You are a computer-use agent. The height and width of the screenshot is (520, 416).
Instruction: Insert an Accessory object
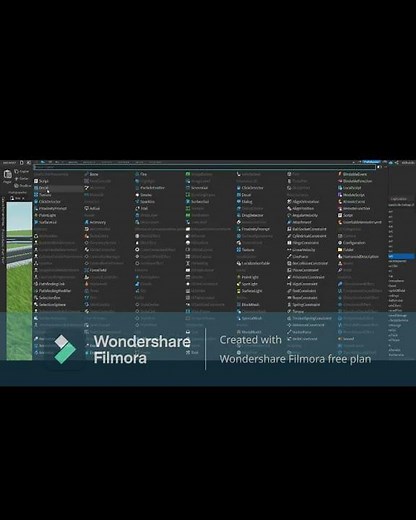point(95,222)
